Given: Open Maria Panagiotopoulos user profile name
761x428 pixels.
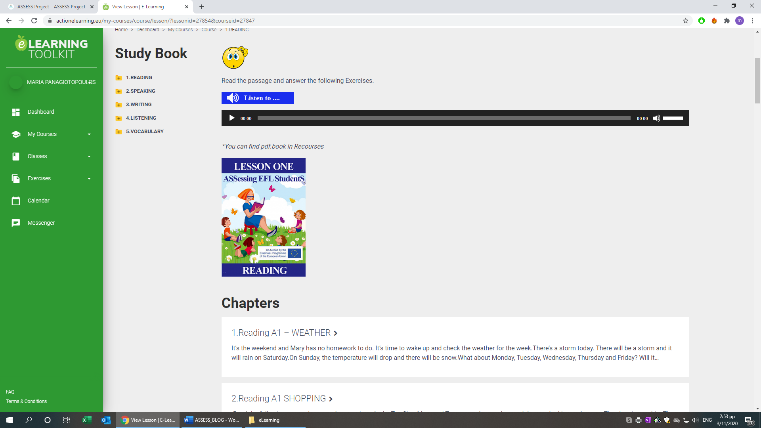Looking at the screenshot, I should click(61, 82).
